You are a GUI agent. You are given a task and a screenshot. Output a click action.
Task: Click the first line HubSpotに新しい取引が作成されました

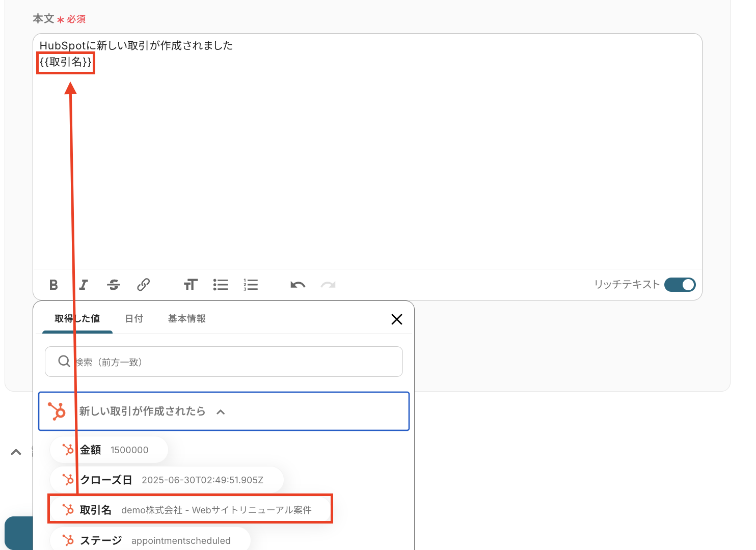pyautogui.click(x=136, y=45)
